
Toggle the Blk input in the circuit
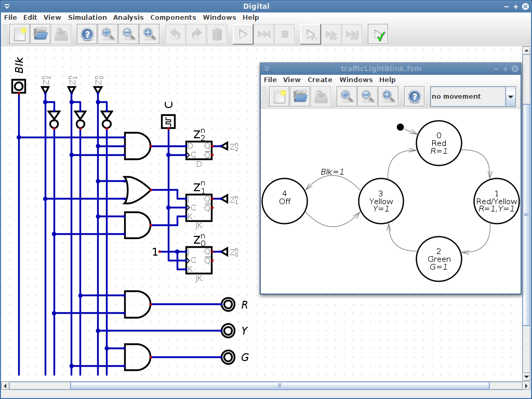click(18, 87)
